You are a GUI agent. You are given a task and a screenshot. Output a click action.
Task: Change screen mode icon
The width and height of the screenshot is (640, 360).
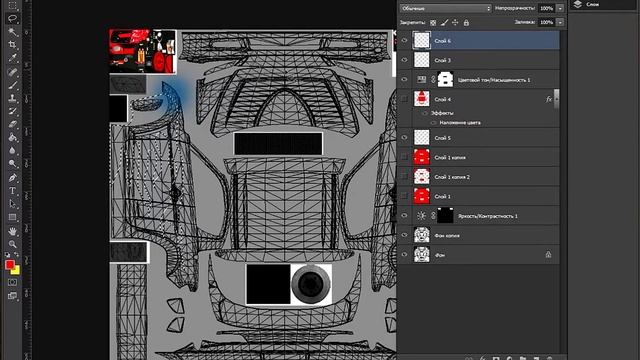(x=12, y=296)
